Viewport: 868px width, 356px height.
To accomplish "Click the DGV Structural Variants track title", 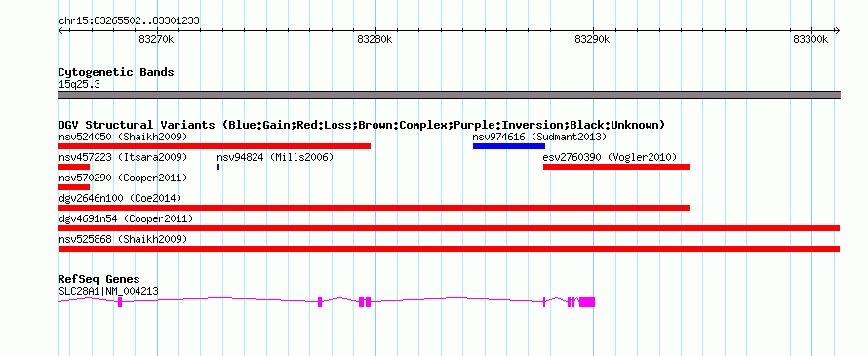I will point(362,125).
